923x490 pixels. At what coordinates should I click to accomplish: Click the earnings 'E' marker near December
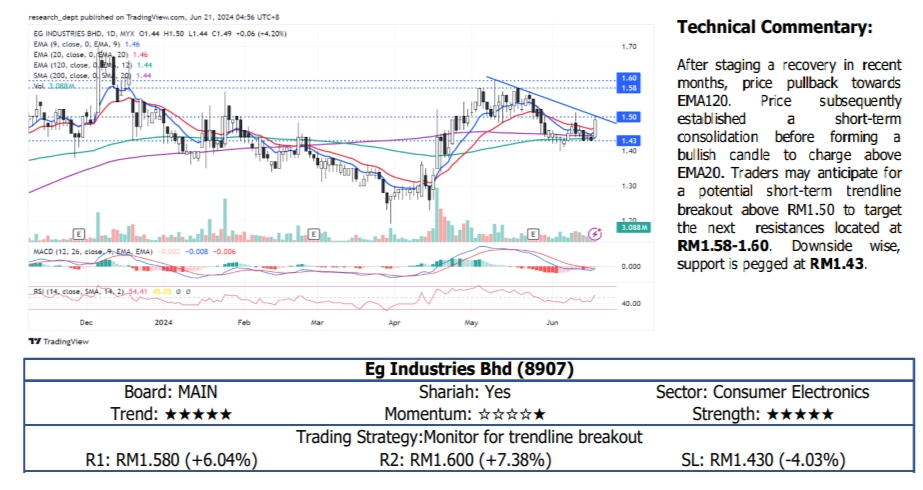pos(77,233)
